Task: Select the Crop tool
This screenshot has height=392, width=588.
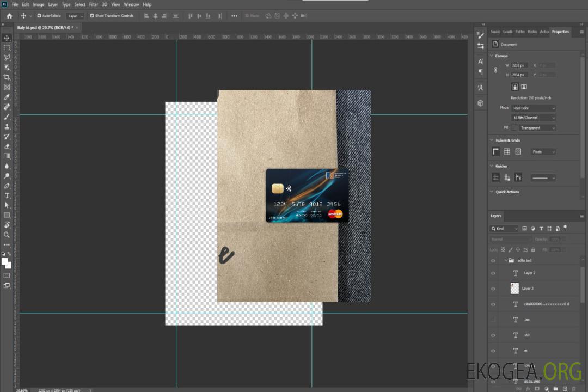Action: [x=7, y=77]
